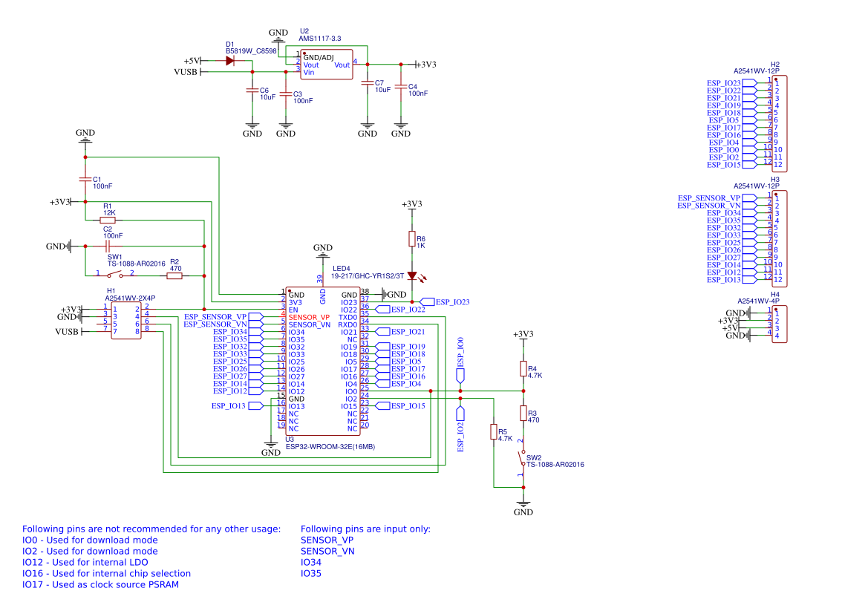Viewport: 868px width, 614px height.
Task: Click ESP_IO23 label on H2 connector
Action: tap(723, 83)
